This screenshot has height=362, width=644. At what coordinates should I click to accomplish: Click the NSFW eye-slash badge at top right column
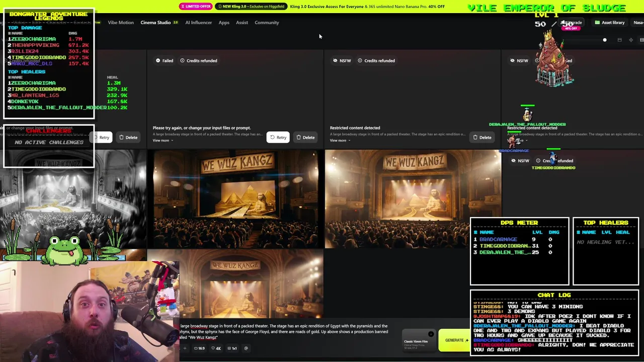pos(519,61)
